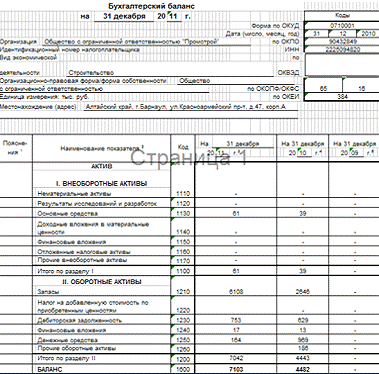Click the "II. ОБОРОТНЫЕ АКТИВЫ" section heading
Viewport: 379px width, 374px height.
point(102,282)
